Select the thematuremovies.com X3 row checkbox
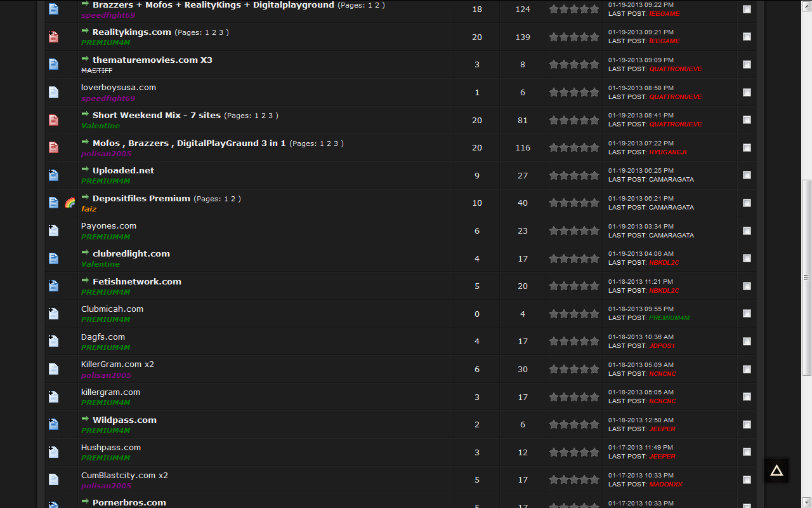The width and height of the screenshot is (812, 508). click(x=747, y=64)
